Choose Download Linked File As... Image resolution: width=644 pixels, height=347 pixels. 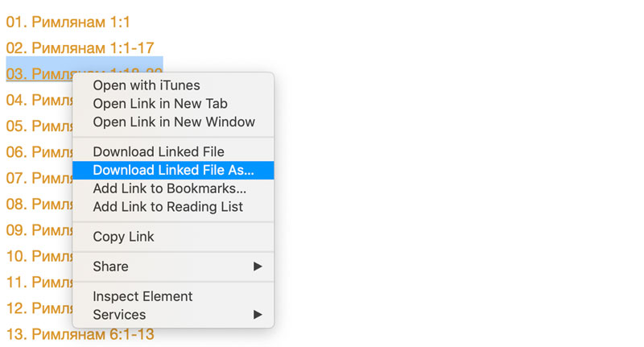coord(173,170)
